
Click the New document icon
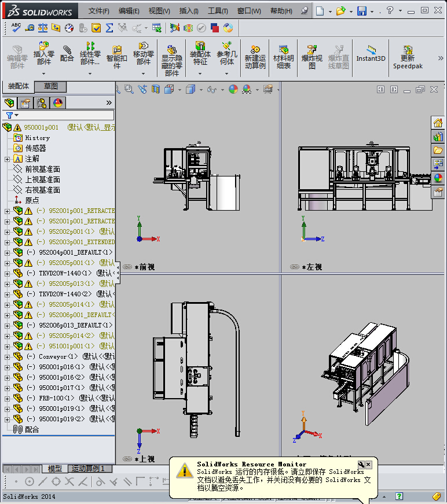(x=320, y=11)
